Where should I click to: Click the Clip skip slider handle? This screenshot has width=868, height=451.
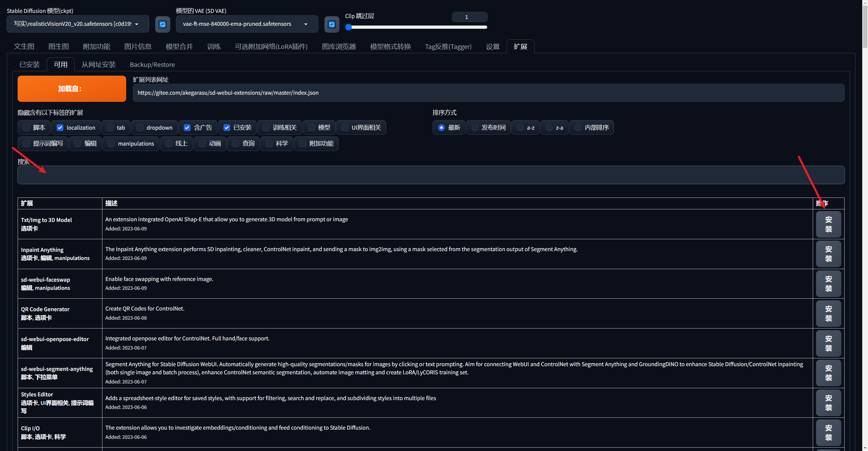[x=349, y=27]
